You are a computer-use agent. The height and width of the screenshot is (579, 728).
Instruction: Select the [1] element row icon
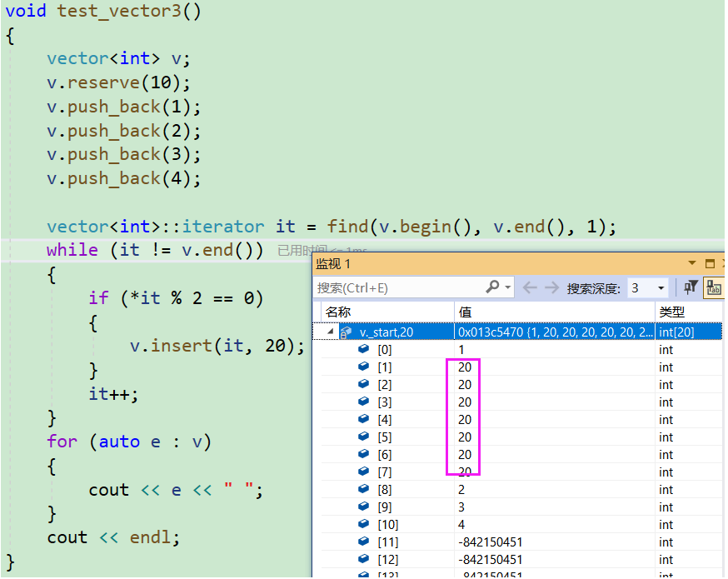[x=363, y=367]
